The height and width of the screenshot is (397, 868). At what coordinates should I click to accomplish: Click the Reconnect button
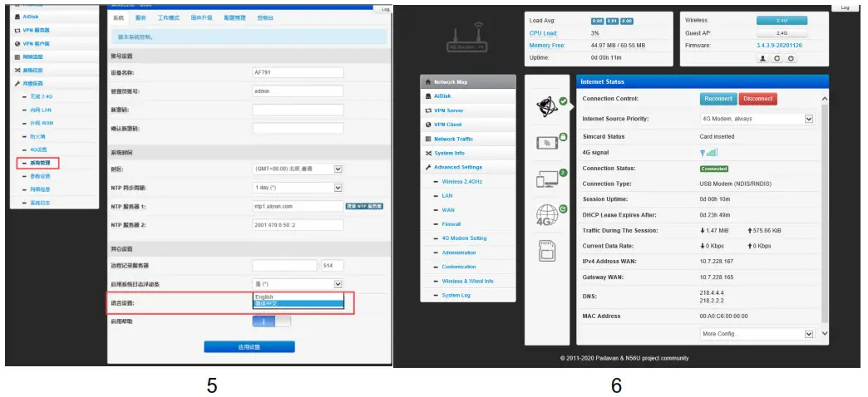[x=718, y=99]
